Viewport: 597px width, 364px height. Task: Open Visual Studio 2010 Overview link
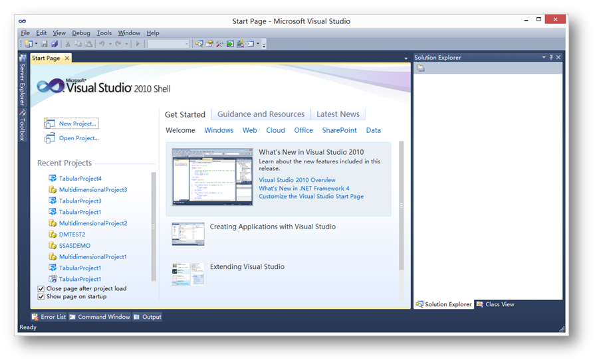(297, 180)
